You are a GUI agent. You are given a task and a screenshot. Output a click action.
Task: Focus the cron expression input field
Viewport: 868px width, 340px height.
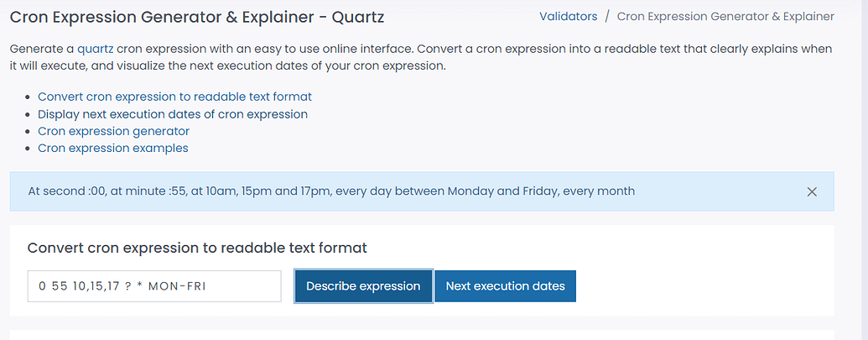pos(243,286)
